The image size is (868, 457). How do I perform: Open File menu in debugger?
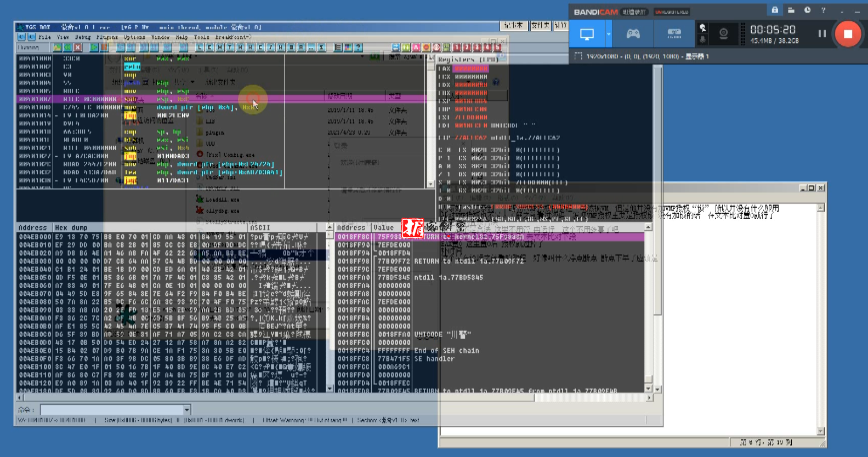(x=44, y=37)
